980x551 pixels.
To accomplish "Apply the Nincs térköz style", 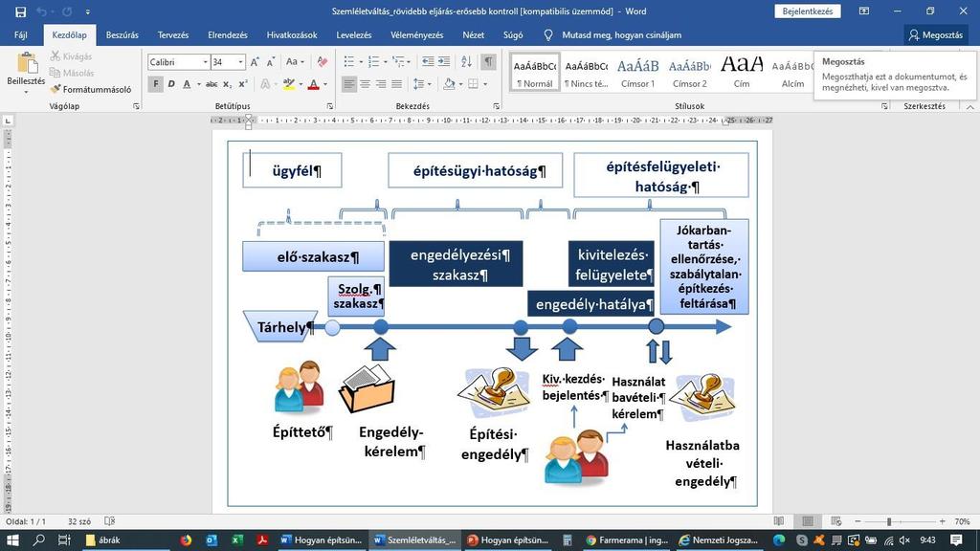I will (x=587, y=73).
